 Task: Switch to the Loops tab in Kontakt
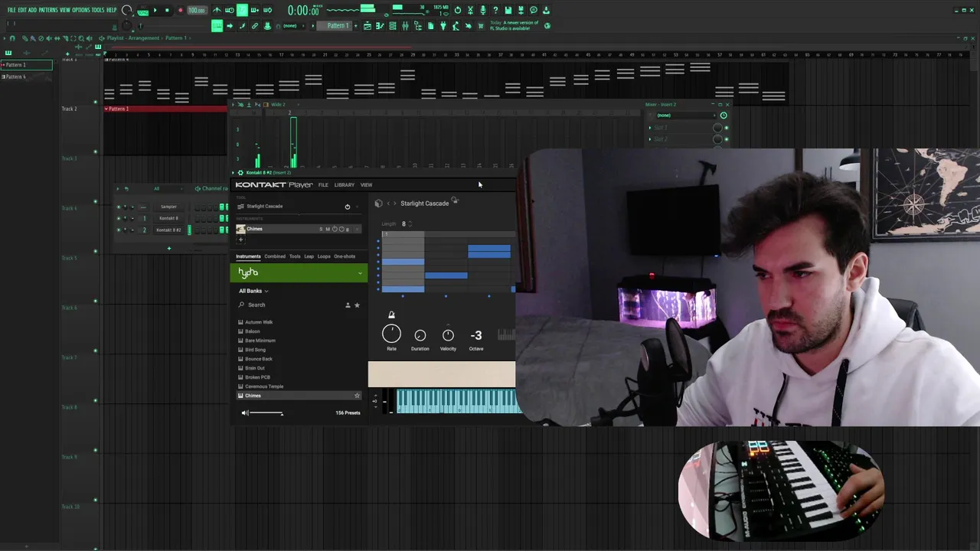(324, 256)
